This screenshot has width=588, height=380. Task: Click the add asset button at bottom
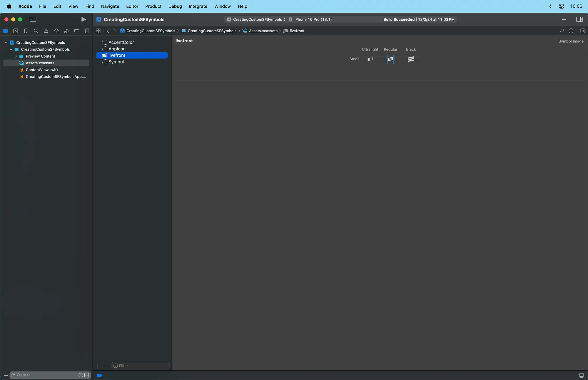click(97, 366)
